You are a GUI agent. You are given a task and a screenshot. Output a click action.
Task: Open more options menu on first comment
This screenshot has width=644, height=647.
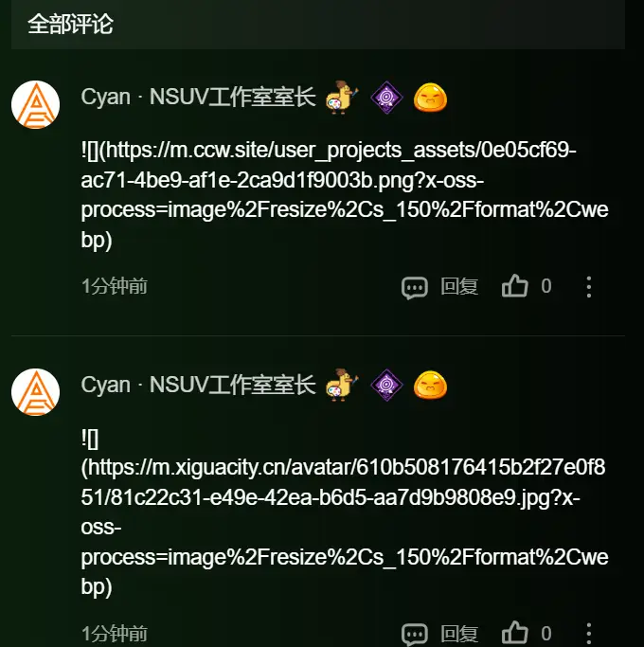click(x=589, y=287)
